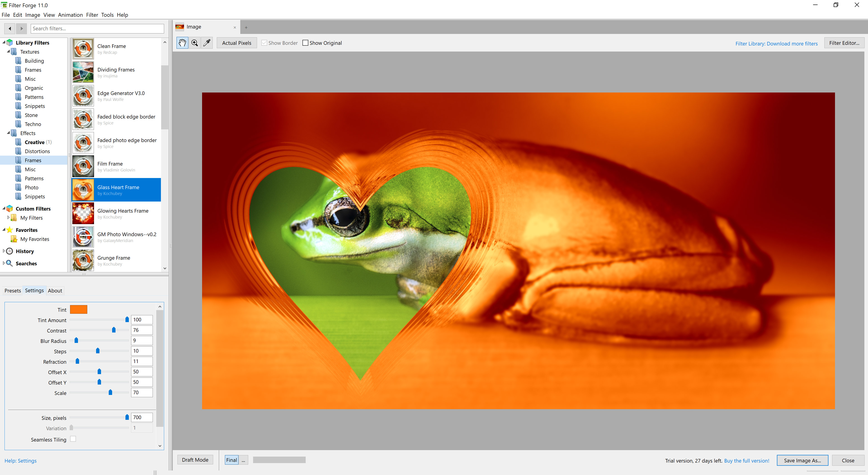The width and height of the screenshot is (868, 475).
Task: Click the back navigation arrow
Action: click(x=10, y=29)
